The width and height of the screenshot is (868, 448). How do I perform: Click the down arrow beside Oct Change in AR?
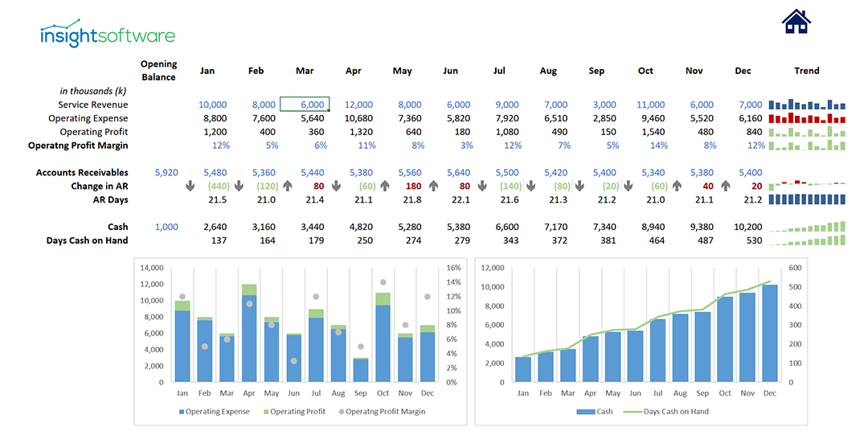tap(628, 186)
